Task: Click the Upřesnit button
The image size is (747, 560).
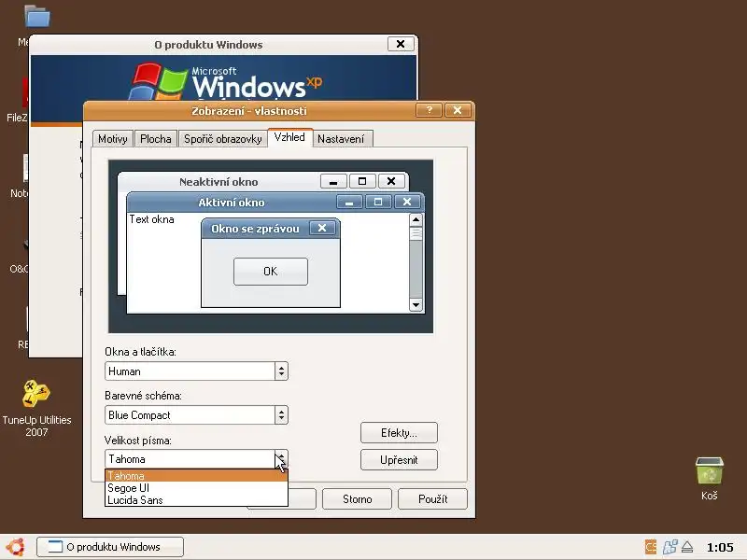Action: [x=399, y=460]
